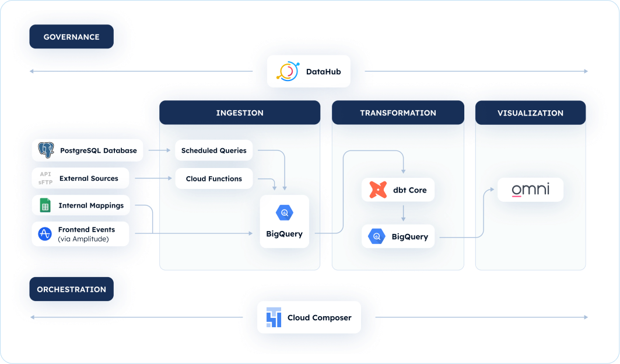Open the Cloud Functions box
Viewport: 620px width, 364px height.
214,178
